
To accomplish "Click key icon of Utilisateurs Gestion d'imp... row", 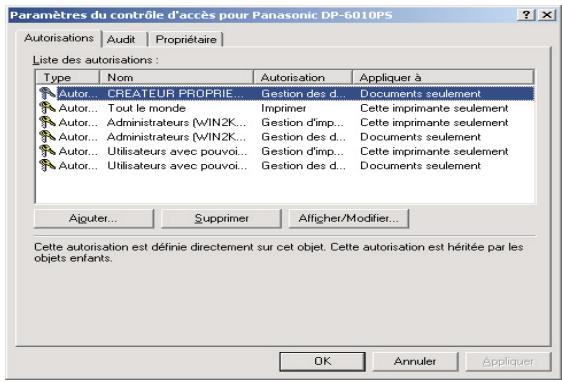I will [x=47, y=151].
